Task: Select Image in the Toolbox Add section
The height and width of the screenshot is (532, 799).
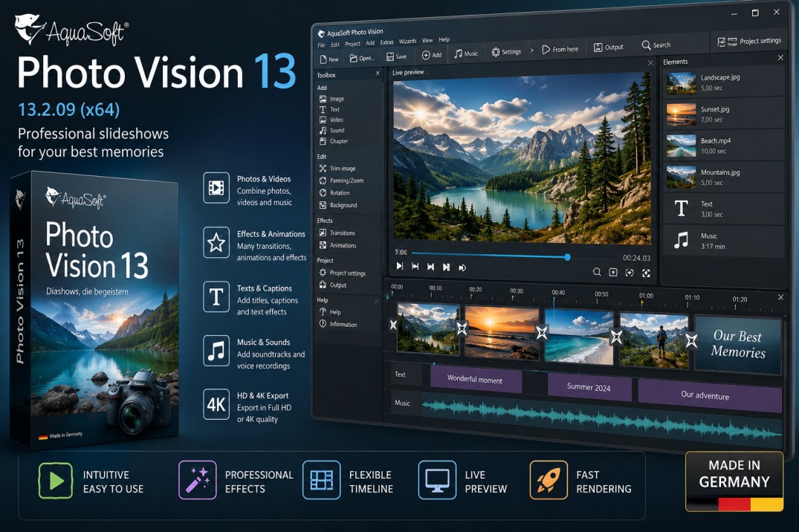Action: tap(331, 99)
